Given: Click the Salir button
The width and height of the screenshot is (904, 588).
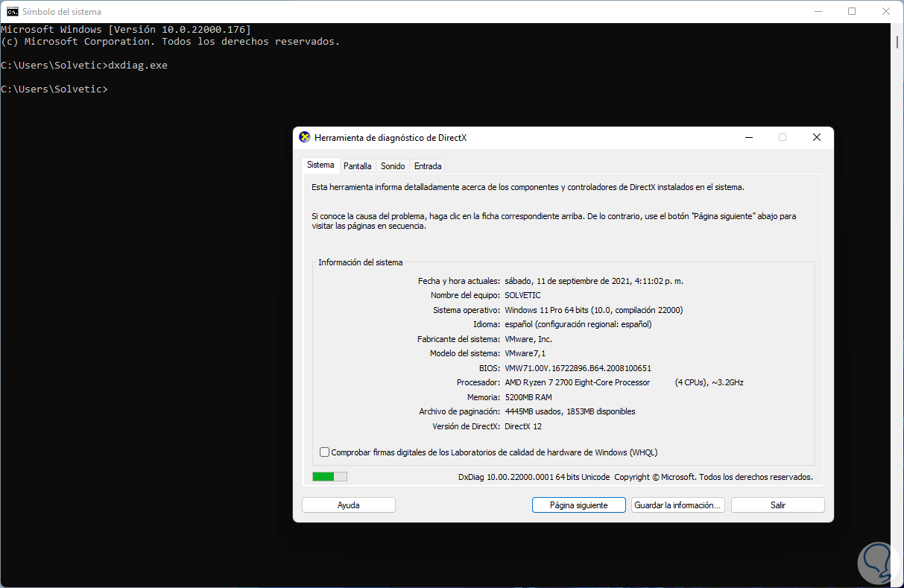Looking at the screenshot, I should [777, 505].
